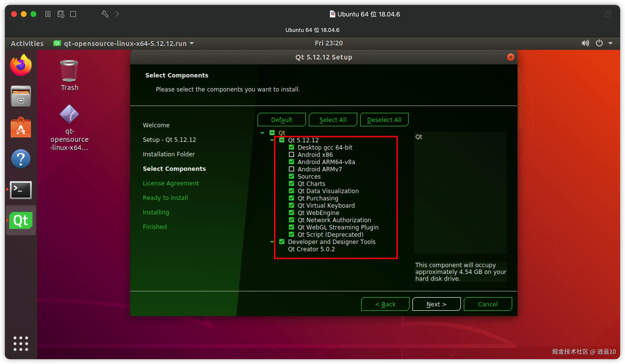The height and width of the screenshot is (364, 625).
Task: Select the Qt Creator 5.0.2 tree item
Action: (311, 249)
